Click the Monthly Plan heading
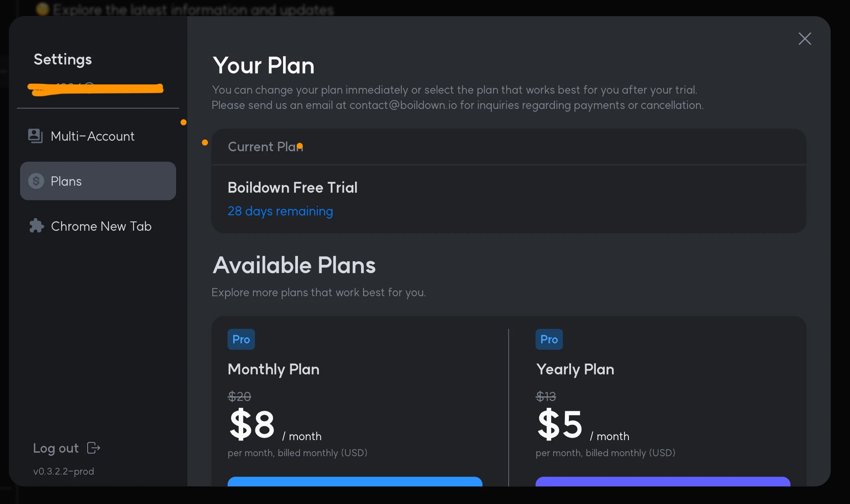The height and width of the screenshot is (504, 850). pos(273,369)
